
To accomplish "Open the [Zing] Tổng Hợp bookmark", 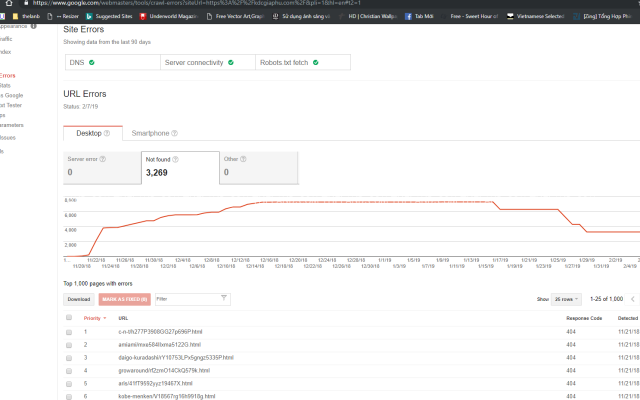I will point(602,16).
